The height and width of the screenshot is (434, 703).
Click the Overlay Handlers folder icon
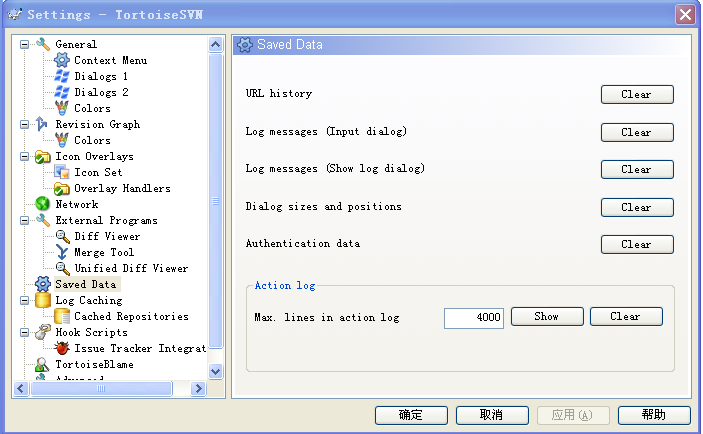point(62,188)
